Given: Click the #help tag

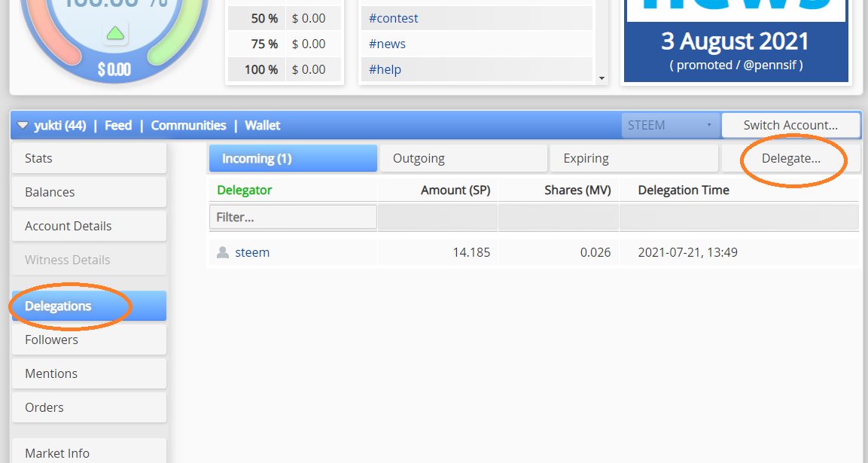Looking at the screenshot, I should click(385, 69).
